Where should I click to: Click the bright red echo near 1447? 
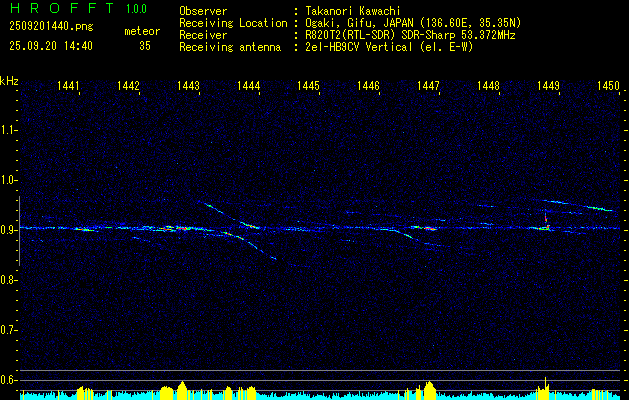[x=430, y=229]
